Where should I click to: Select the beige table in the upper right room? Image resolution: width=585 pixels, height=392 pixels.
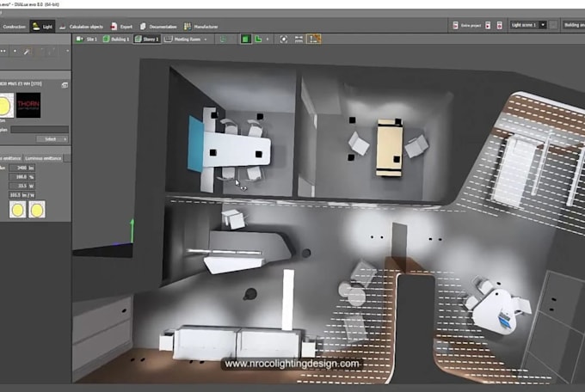390,148
